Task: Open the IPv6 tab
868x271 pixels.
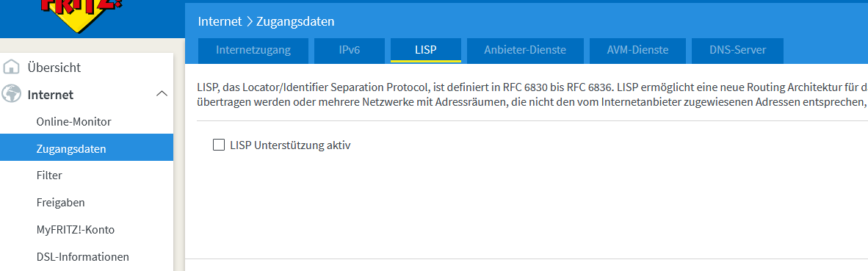Action: [x=350, y=51]
